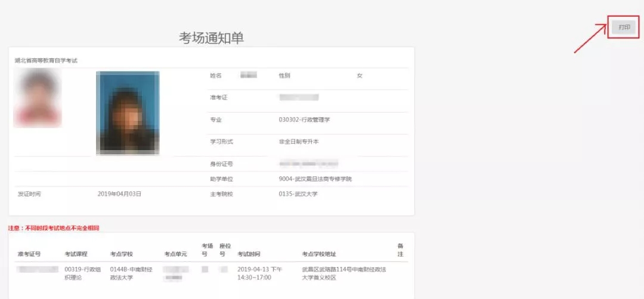Click the 座位号 column header
Screen dimensions: 644x299
(x=225, y=250)
